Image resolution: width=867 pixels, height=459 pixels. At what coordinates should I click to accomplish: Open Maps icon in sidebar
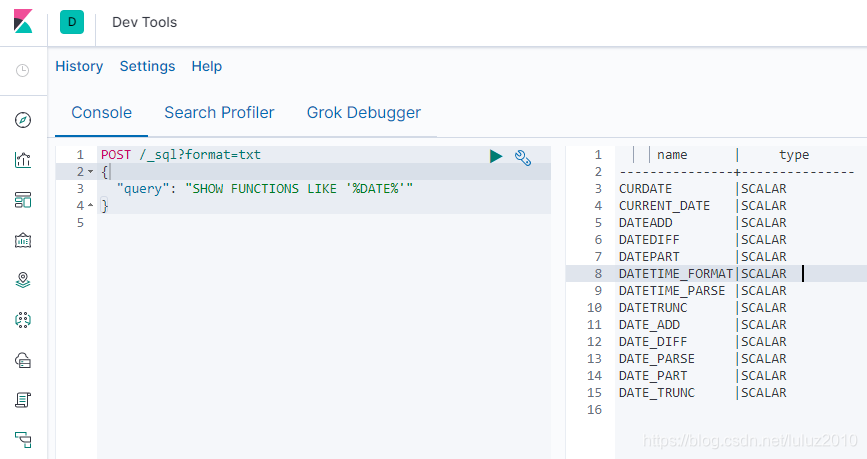click(x=23, y=280)
